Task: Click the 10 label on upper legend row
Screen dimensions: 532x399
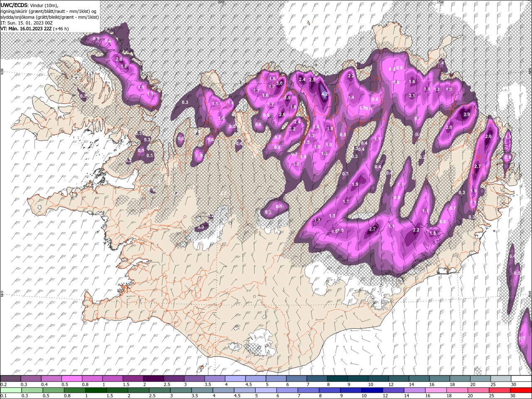Action: [x=370, y=384]
